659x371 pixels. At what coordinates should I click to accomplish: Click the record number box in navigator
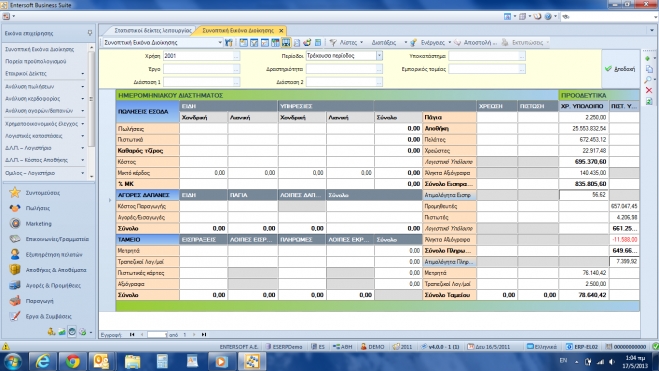pos(157,334)
